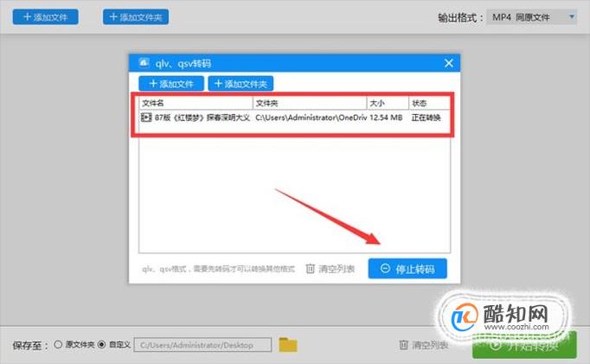Click the 状态 column header
The image size is (590, 364).
point(429,103)
